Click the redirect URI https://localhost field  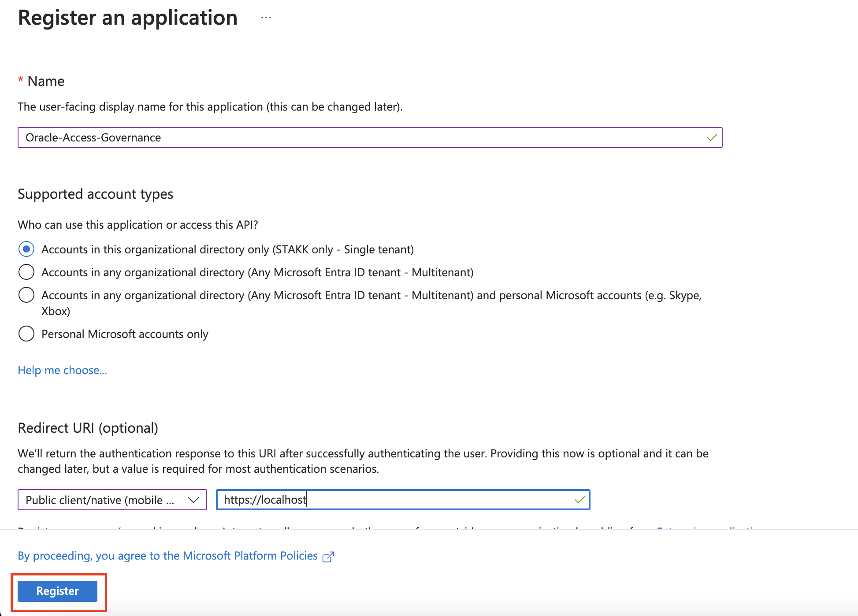tap(403, 500)
